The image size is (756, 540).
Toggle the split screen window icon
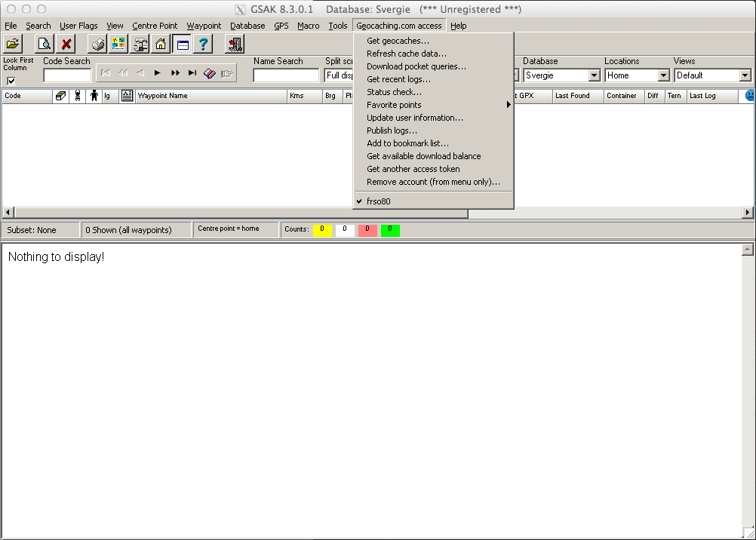(183, 44)
